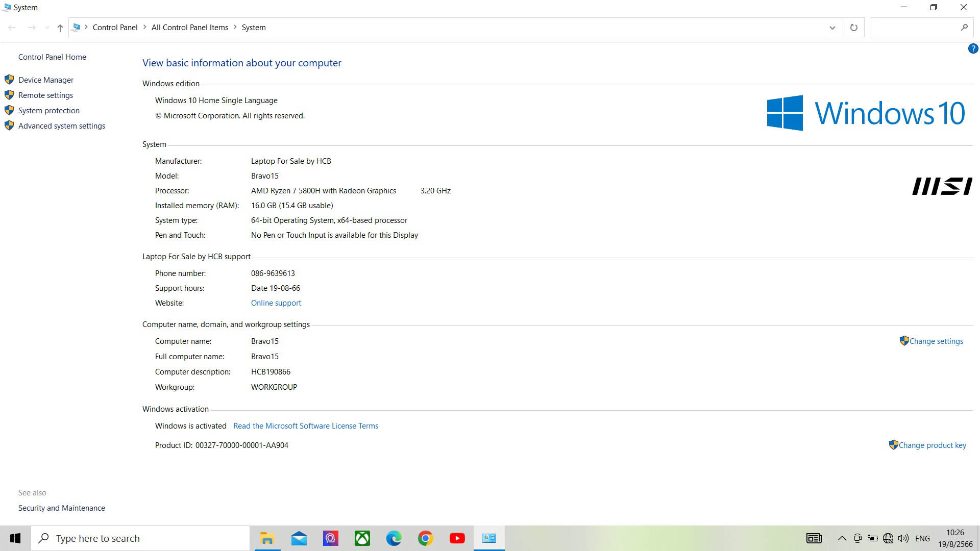Click the WORKGROUP value text
980x551 pixels.
tap(274, 387)
